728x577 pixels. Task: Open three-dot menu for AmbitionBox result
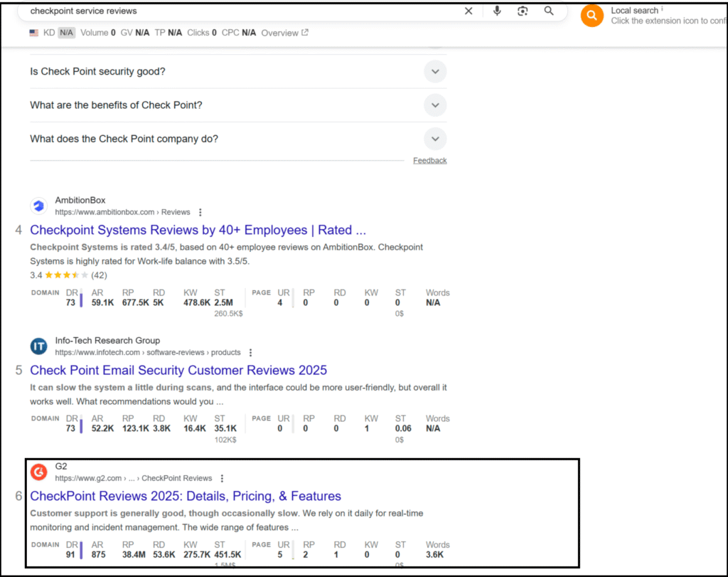point(200,212)
